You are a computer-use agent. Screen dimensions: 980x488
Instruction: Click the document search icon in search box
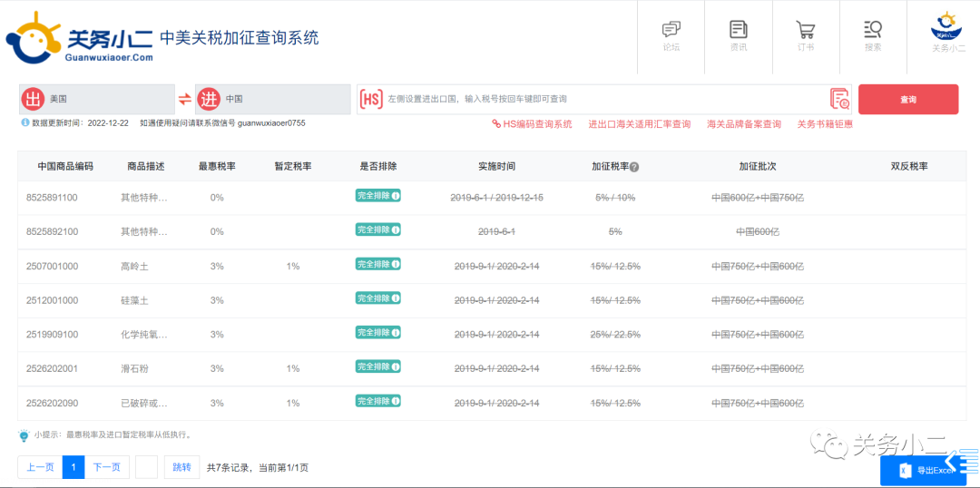[840, 100]
